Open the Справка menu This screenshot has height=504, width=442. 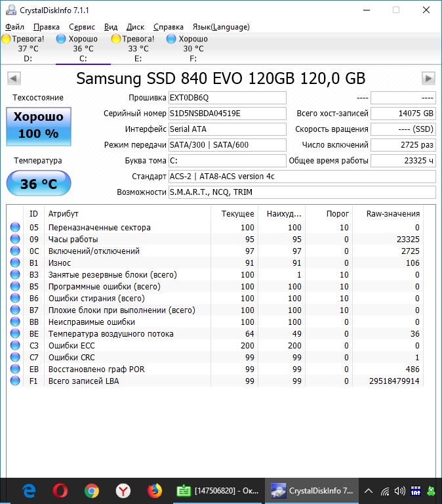point(169,27)
